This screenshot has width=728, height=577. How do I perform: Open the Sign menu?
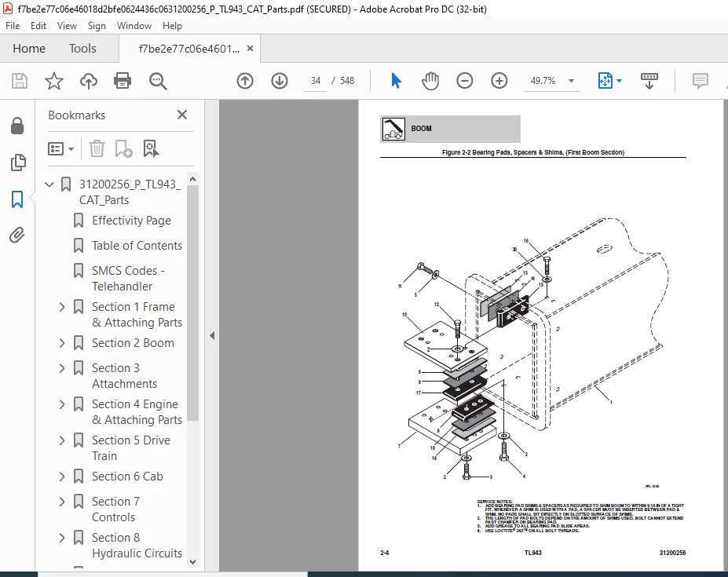point(97,26)
